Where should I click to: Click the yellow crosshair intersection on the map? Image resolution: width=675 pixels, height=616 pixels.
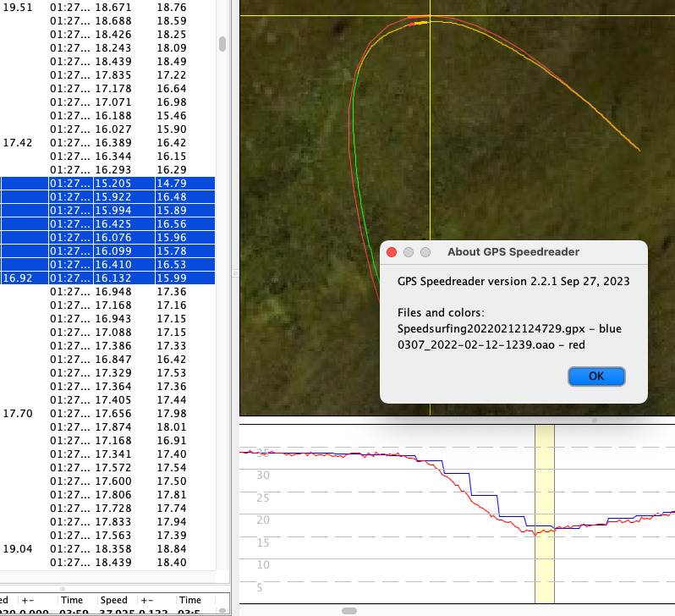click(x=431, y=16)
